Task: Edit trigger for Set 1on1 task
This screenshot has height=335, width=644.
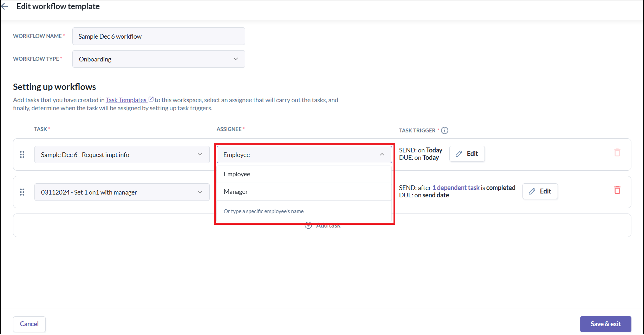Action: [540, 191]
